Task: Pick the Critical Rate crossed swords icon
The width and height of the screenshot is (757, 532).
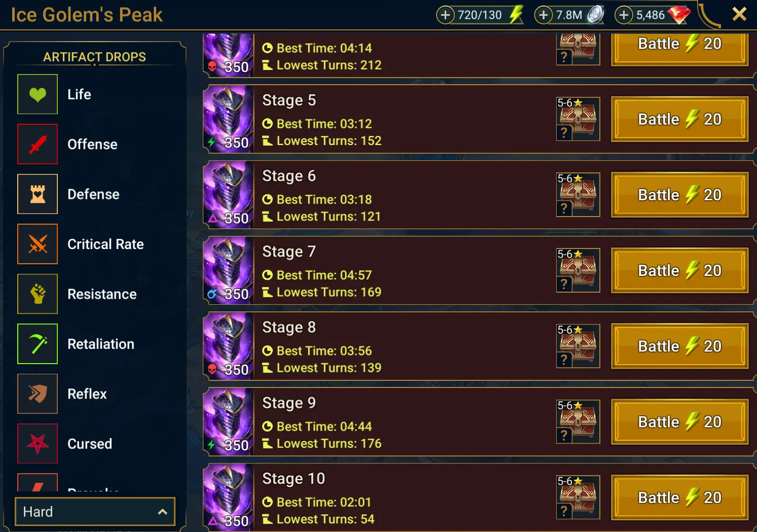Action: pos(38,244)
